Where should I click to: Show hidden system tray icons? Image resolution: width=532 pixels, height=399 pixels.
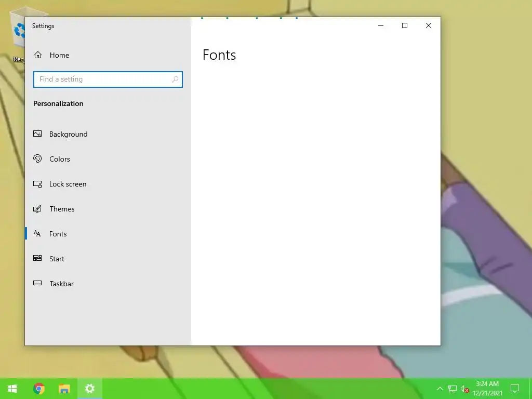pos(440,389)
